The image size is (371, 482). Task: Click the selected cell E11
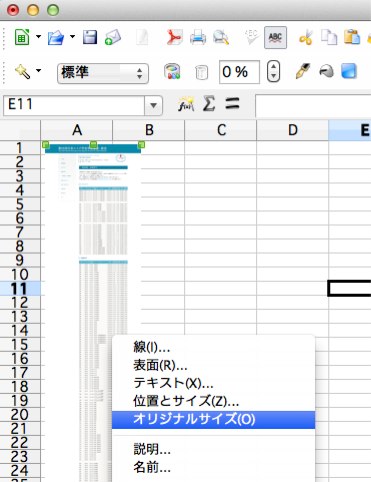tap(350, 288)
